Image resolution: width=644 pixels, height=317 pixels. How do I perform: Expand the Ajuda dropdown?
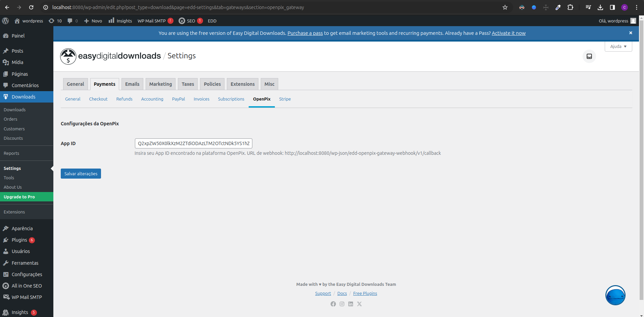point(618,46)
